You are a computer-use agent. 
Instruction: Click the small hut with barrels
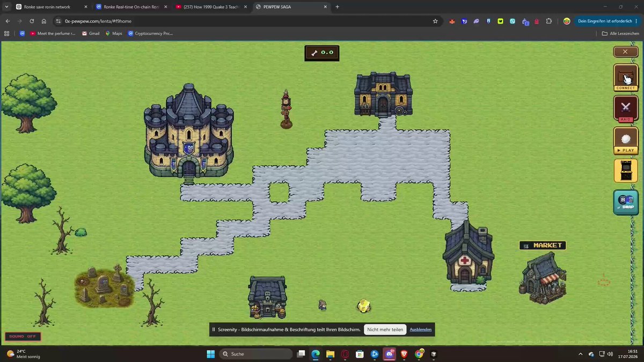(x=267, y=297)
